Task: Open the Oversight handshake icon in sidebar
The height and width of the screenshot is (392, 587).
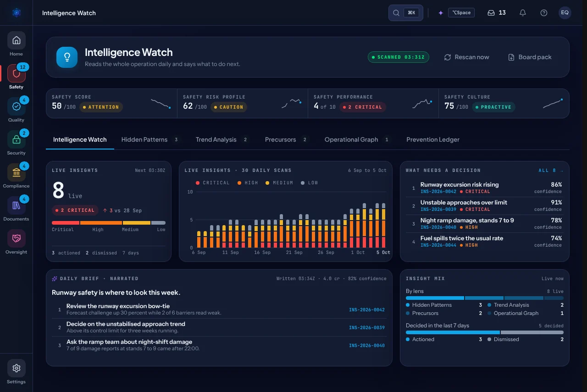Action: (16, 238)
